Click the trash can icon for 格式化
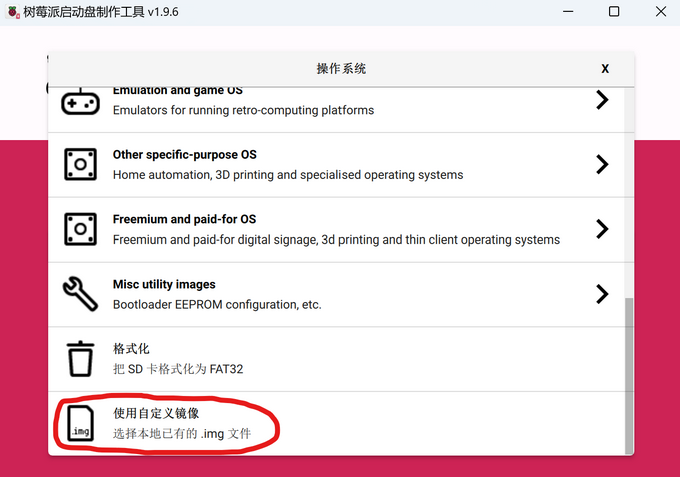This screenshot has width=680, height=477. point(80,359)
